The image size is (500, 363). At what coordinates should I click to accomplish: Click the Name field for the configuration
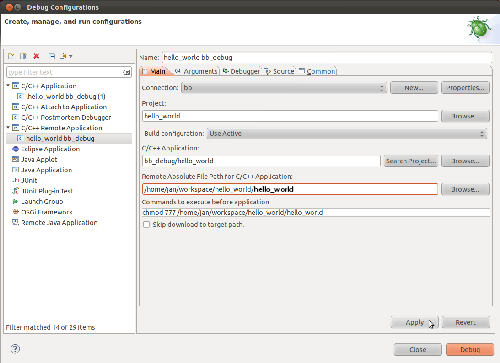[327, 57]
